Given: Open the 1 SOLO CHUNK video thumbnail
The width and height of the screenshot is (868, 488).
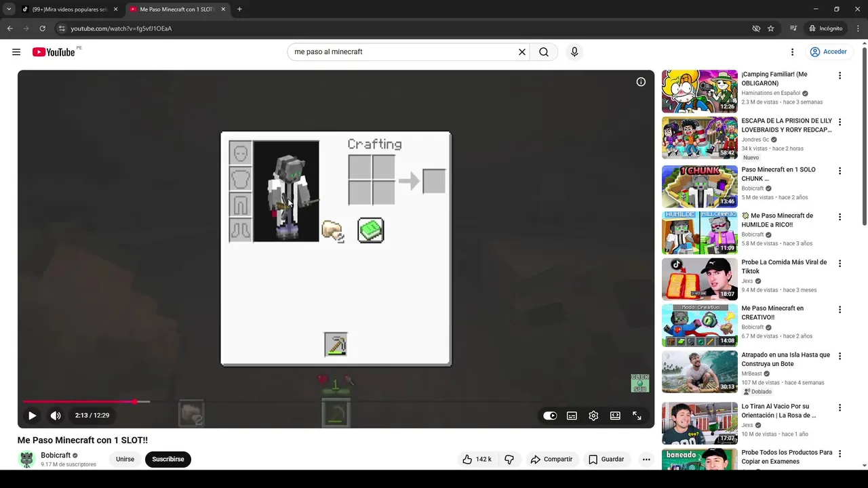Looking at the screenshot, I should pos(699,186).
